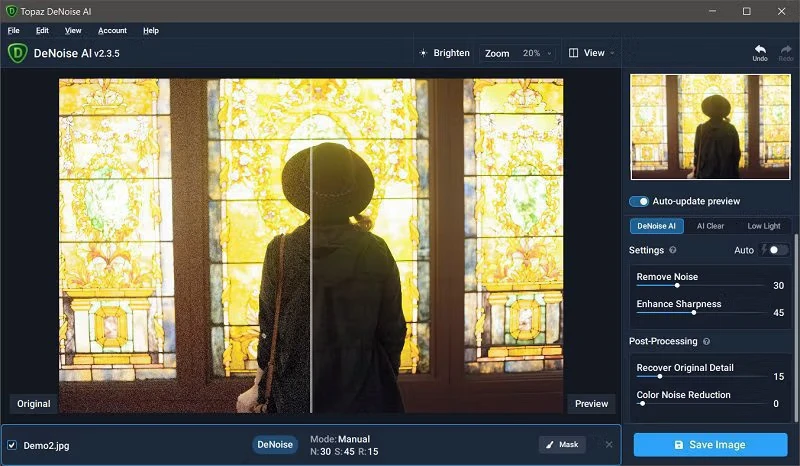Open the Account menu
800x466 pixels.
[x=112, y=31]
